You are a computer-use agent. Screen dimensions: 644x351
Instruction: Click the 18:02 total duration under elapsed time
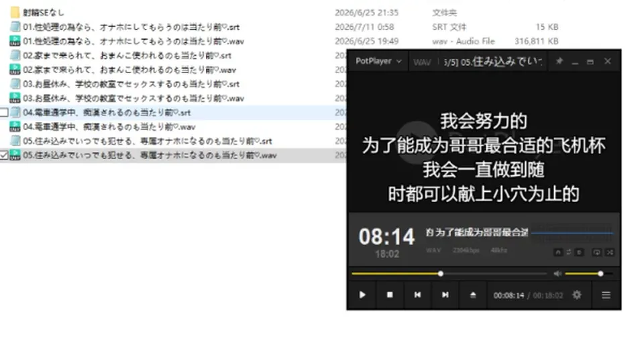387,254
